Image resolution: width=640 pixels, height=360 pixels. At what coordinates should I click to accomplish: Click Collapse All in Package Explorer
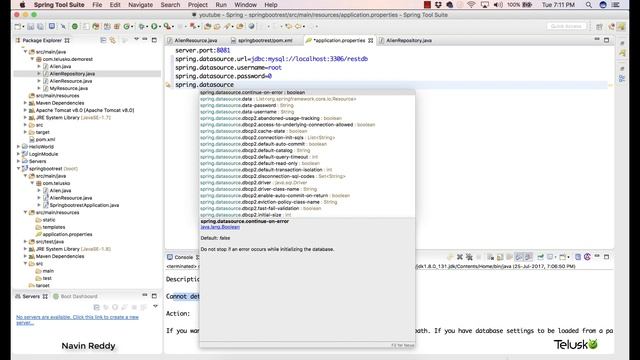tap(103, 40)
